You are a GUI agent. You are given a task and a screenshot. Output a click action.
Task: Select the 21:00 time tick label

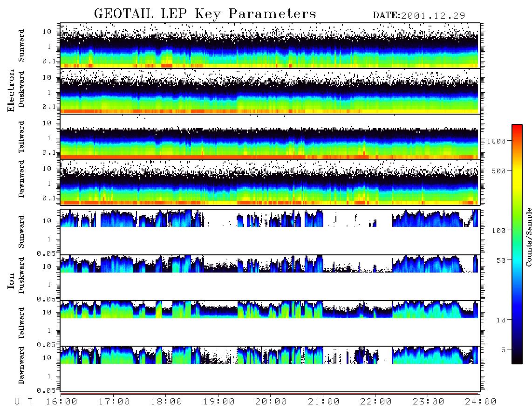pyautogui.click(x=324, y=402)
